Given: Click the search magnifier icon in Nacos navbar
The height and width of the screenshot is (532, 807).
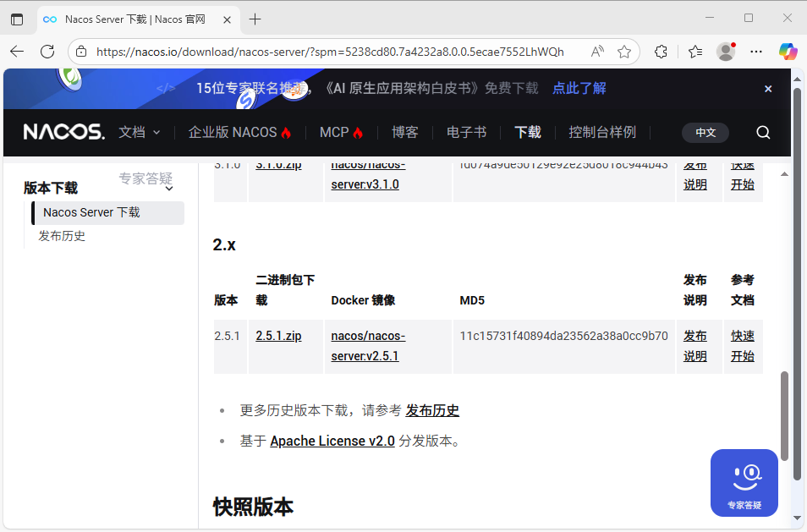Looking at the screenshot, I should [x=763, y=133].
